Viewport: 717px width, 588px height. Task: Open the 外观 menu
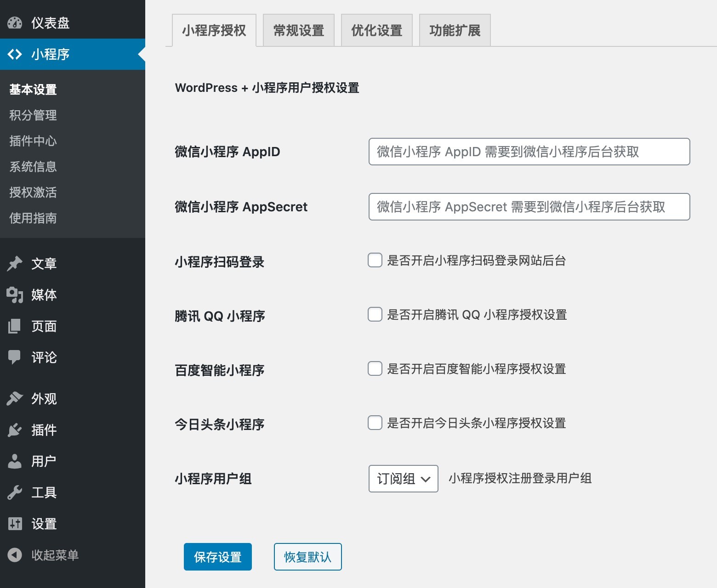tap(73, 399)
